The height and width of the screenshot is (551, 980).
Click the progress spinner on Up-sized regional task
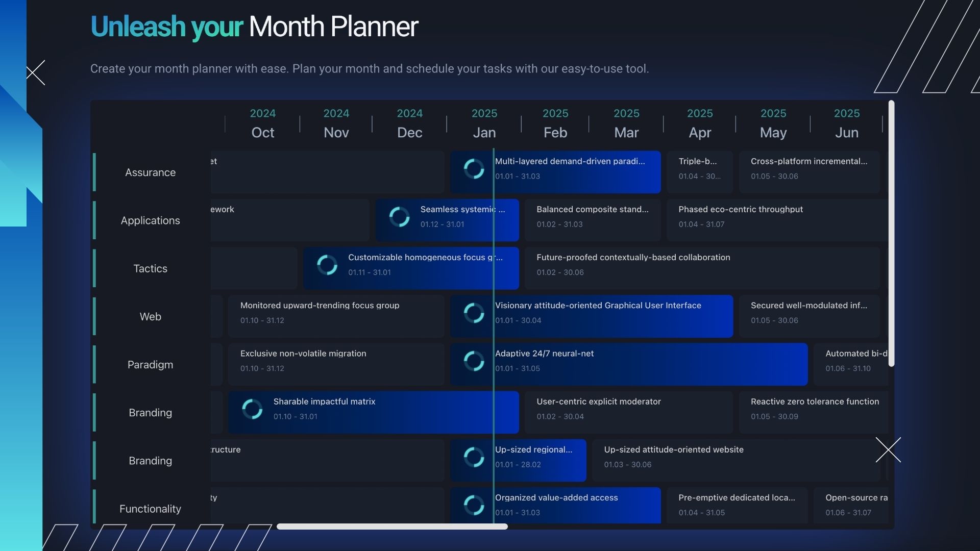(x=474, y=457)
